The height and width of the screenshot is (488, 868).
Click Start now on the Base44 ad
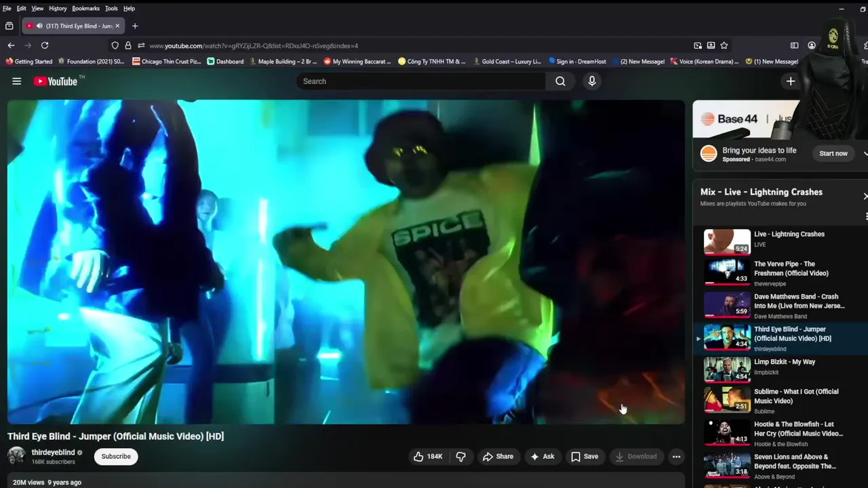click(x=833, y=154)
